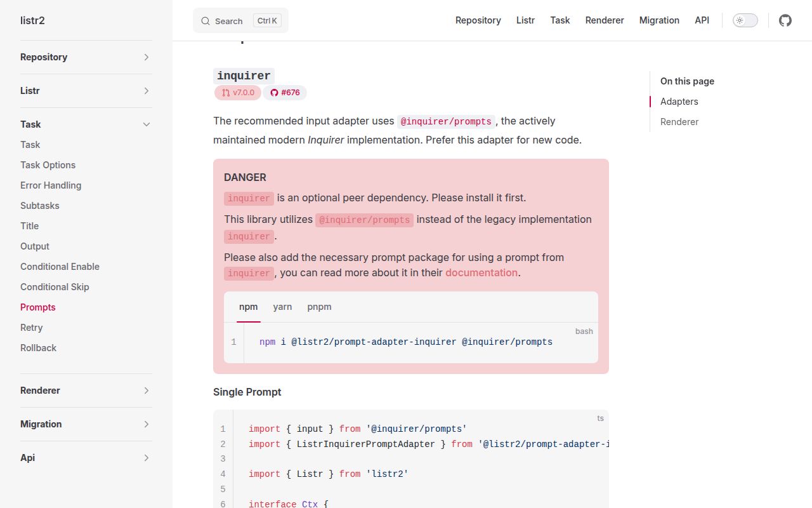Select the active Prompts sidebar item
812x508 pixels.
[38, 307]
